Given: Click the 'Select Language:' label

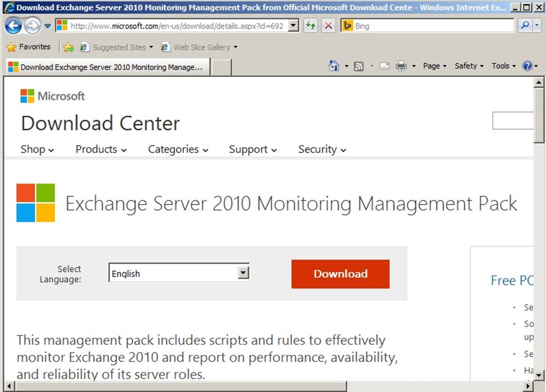Looking at the screenshot, I should 60,274.
